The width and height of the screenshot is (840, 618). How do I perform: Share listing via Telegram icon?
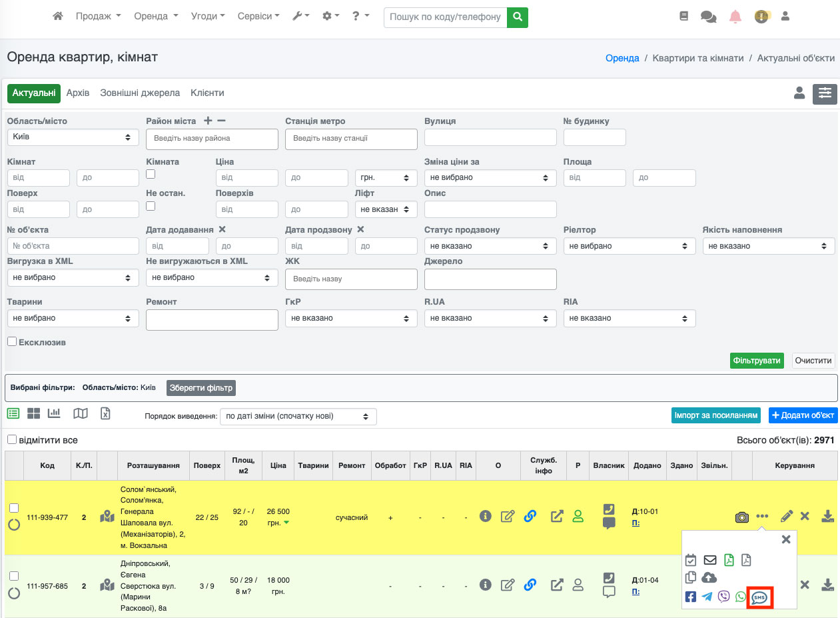coord(707,597)
